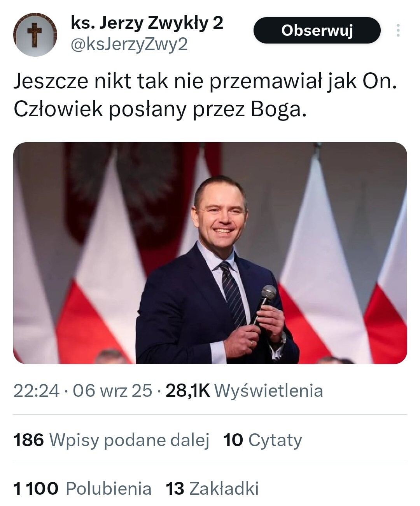Click the tweet text starting with Jeszcze nikt

coord(205,82)
